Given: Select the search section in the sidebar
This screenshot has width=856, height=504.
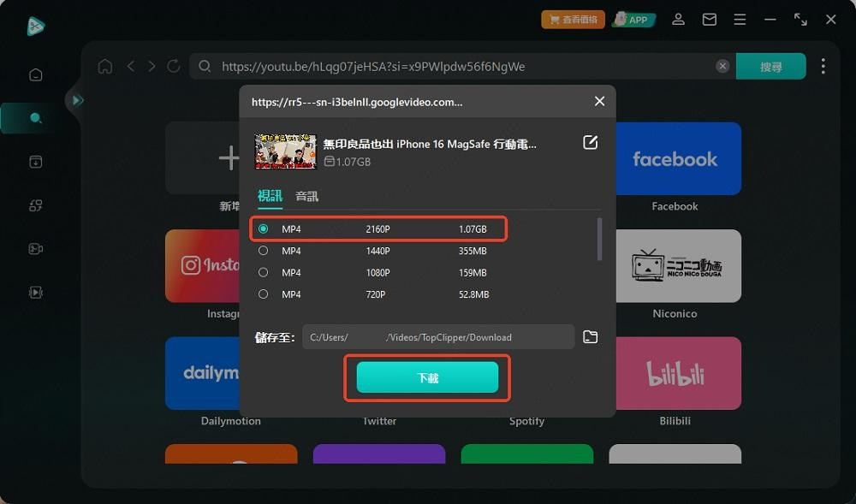Looking at the screenshot, I should [x=35, y=118].
